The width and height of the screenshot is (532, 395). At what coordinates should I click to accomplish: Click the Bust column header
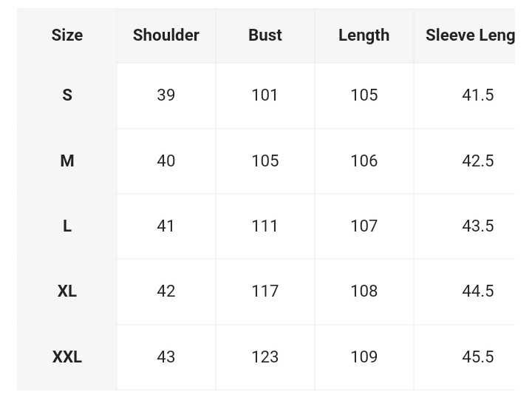point(265,35)
